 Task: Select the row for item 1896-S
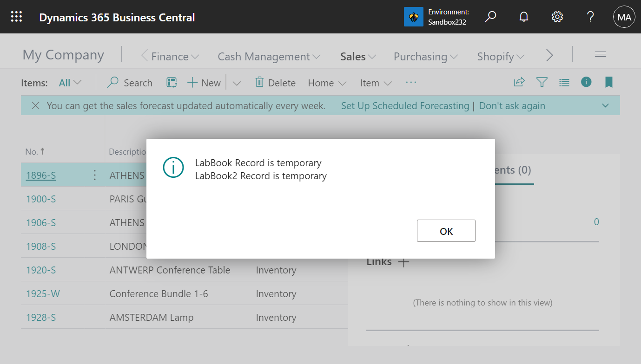pos(41,175)
